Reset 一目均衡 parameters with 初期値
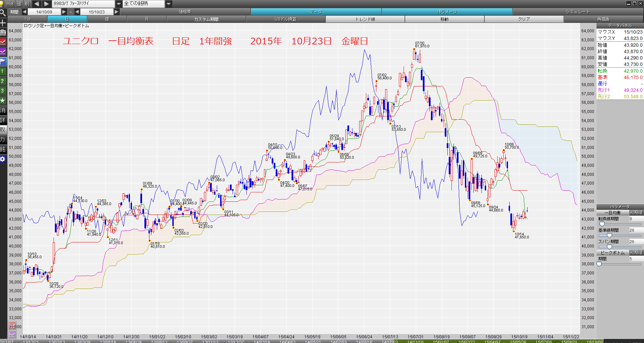This screenshot has height=343, width=644. [636, 213]
